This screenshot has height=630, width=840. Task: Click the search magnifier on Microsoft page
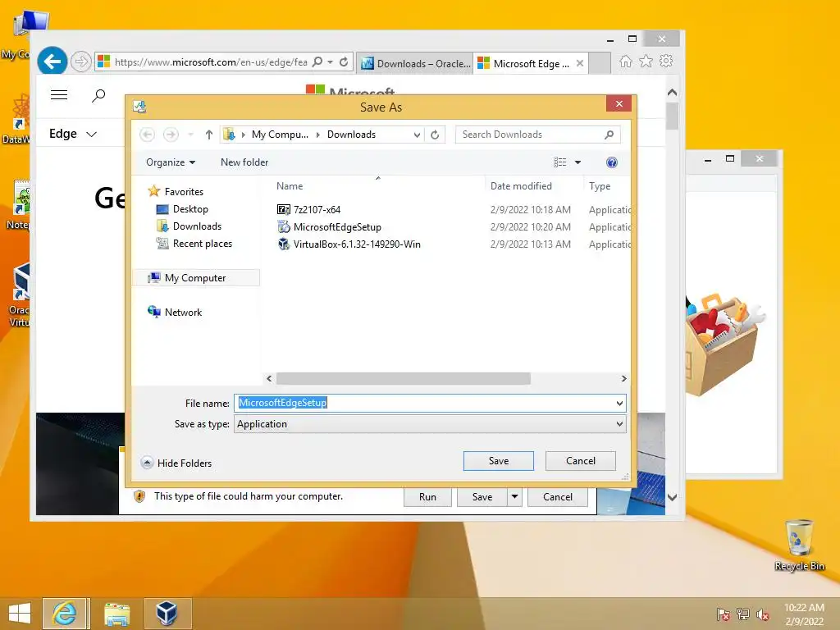point(98,96)
